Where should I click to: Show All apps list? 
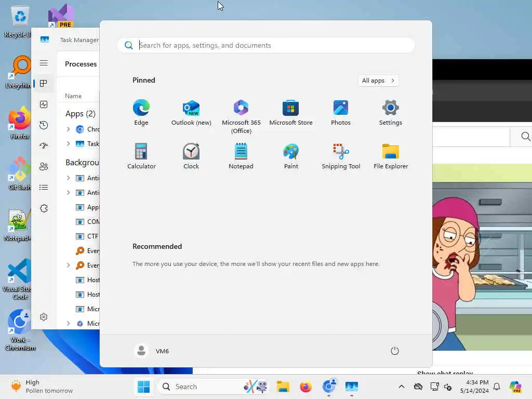click(378, 81)
